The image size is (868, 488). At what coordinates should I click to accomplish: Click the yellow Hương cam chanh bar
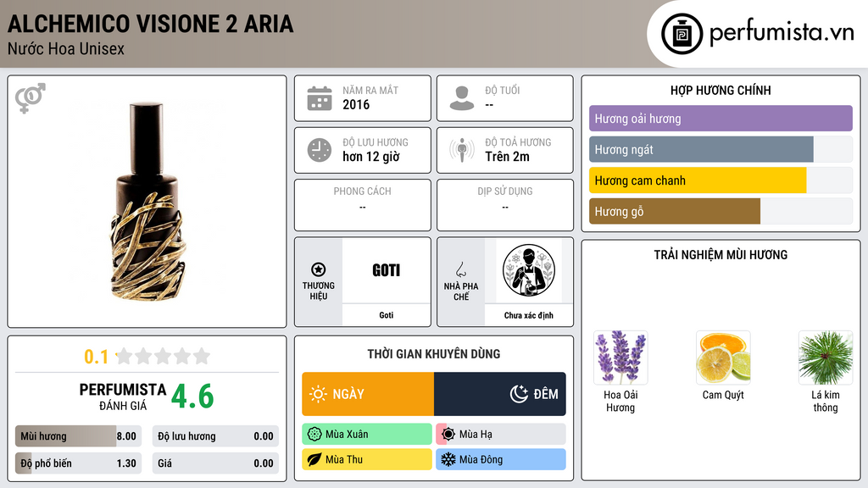[x=698, y=180]
